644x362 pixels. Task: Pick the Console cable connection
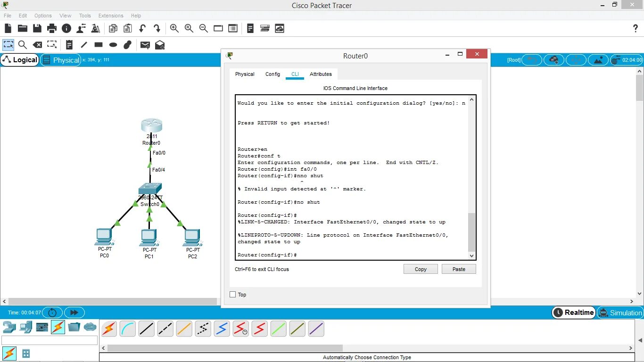click(128, 329)
